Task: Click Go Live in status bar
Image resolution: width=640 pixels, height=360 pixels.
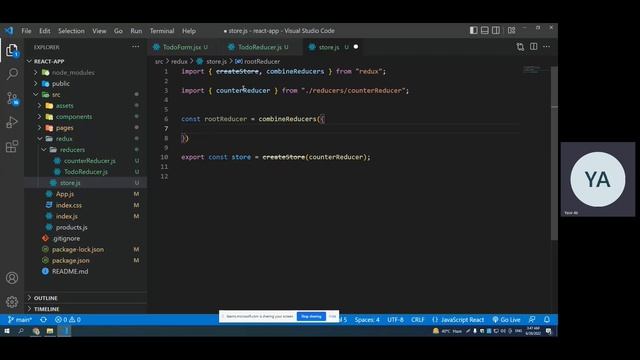Action: click(506, 320)
